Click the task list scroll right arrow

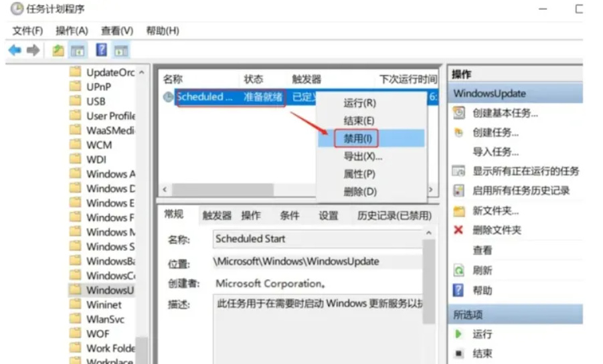[431, 189]
